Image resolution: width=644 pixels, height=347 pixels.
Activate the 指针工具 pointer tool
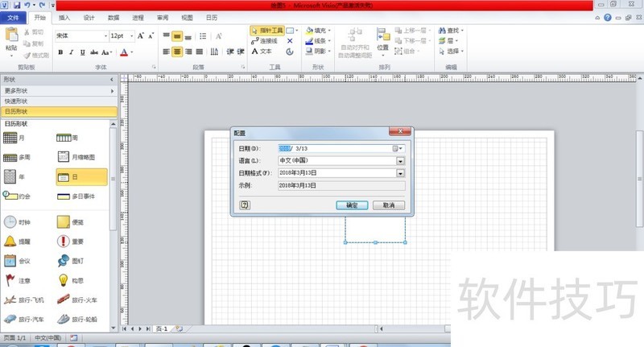266,30
